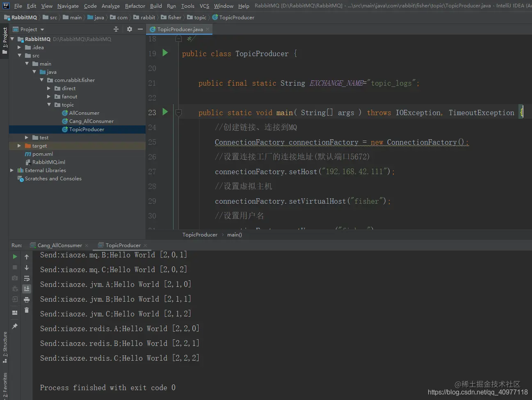The height and width of the screenshot is (400, 532).
Task: Toggle Scroll to End in console
Action: pyautogui.click(x=27, y=289)
